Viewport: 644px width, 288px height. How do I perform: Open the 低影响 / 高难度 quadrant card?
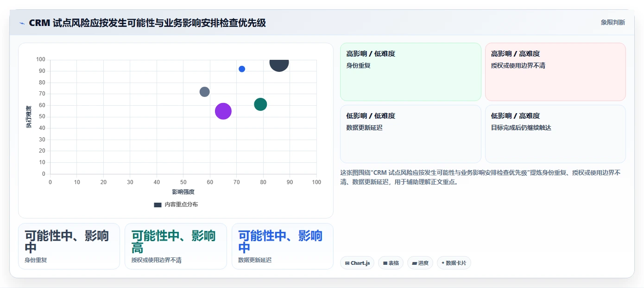[555, 134]
